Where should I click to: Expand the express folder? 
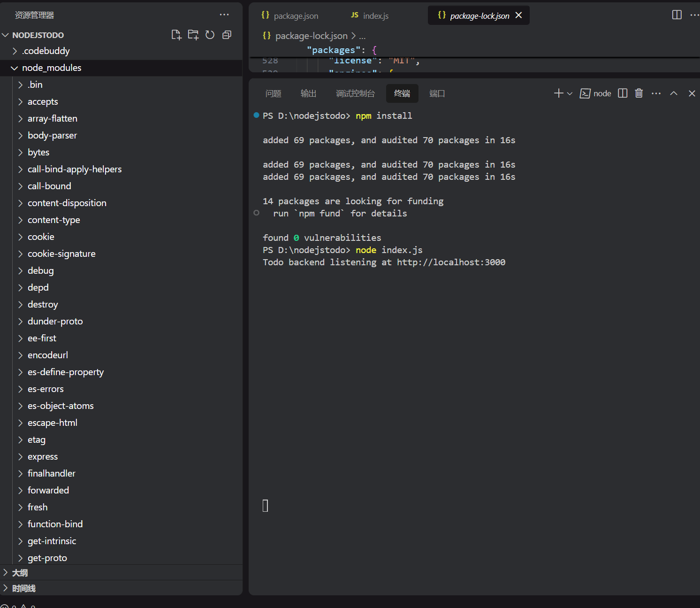(x=43, y=456)
